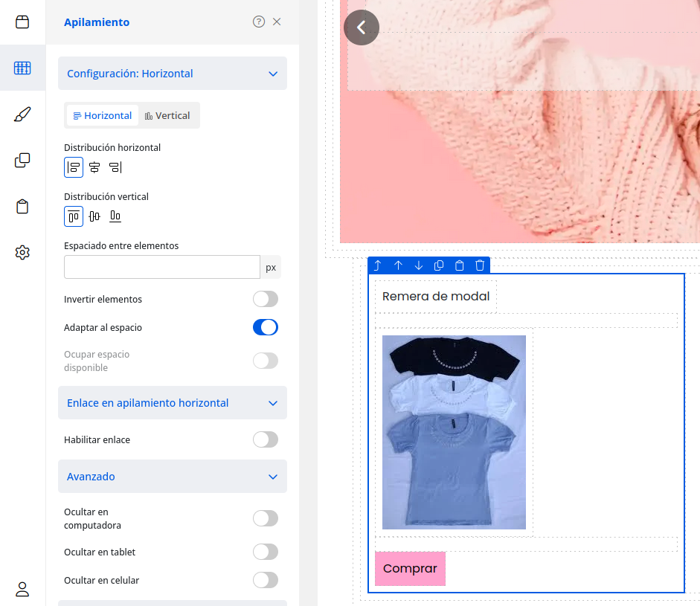Click the Espaciado entre elementos input field
Image resolution: width=700 pixels, height=606 pixels.
coord(161,267)
